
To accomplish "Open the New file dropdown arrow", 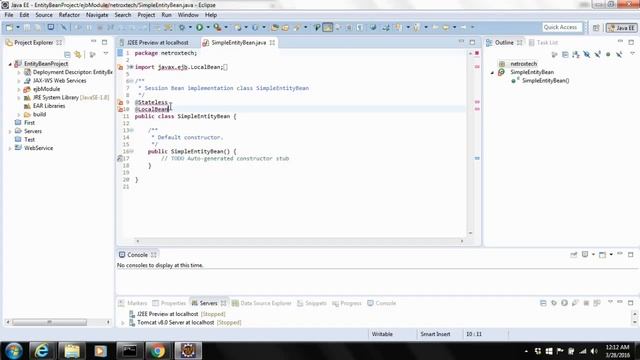I will (18, 27).
